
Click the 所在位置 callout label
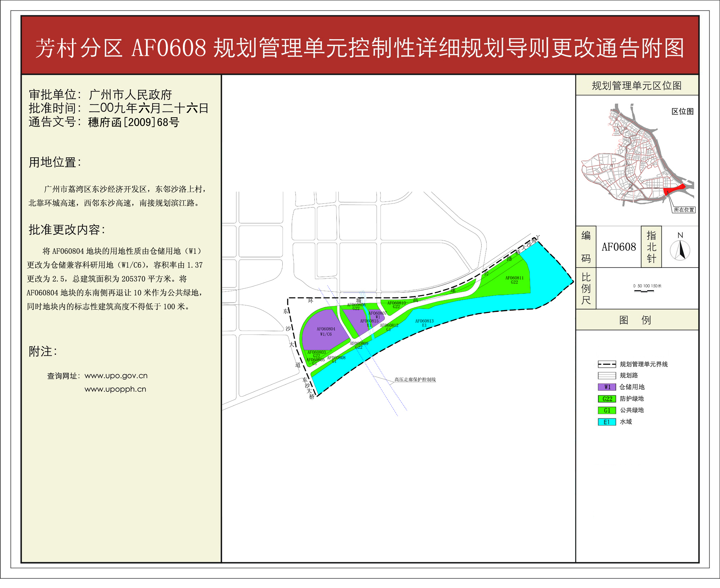click(x=684, y=210)
